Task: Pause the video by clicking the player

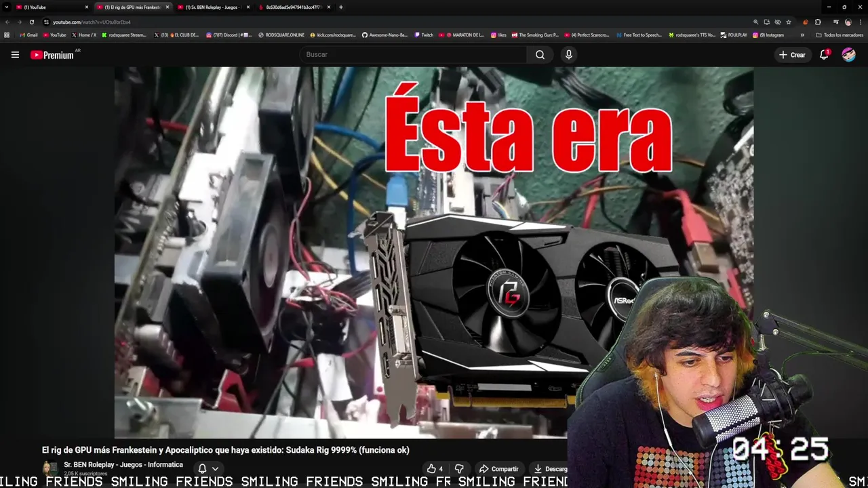Action: (x=434, y=252)
